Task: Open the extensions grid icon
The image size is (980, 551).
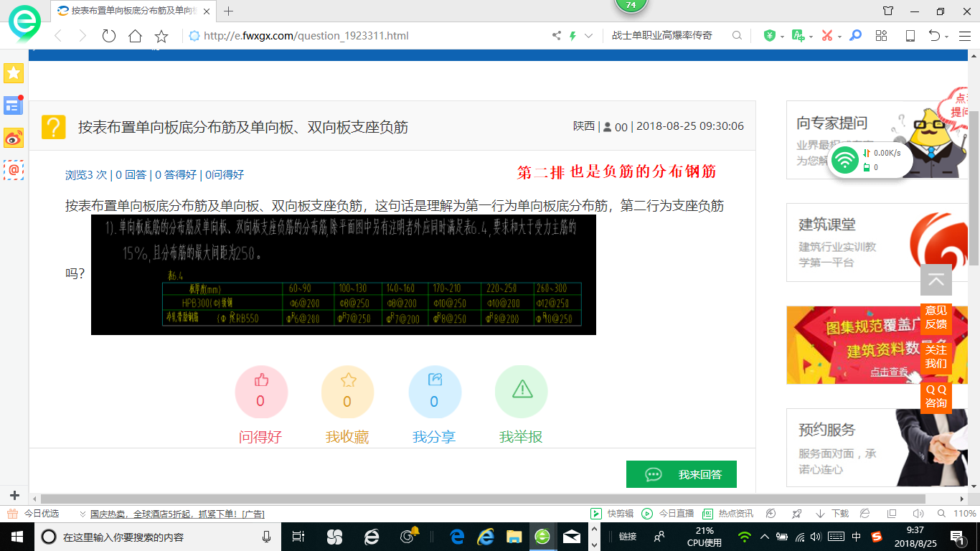Action: tap(882, 35)
